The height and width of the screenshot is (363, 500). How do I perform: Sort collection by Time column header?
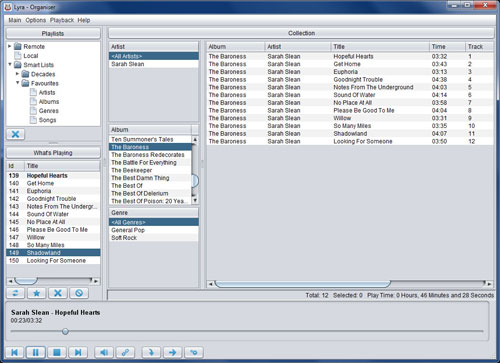pyautogui.click(x=447, y=47)
